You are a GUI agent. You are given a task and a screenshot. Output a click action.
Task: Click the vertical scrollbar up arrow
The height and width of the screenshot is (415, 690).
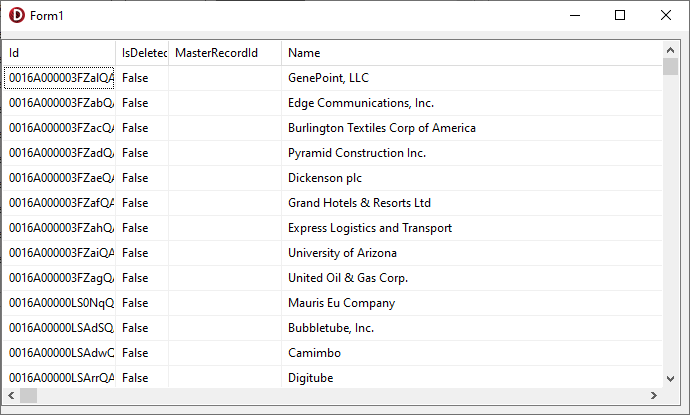tap(670, 48)
